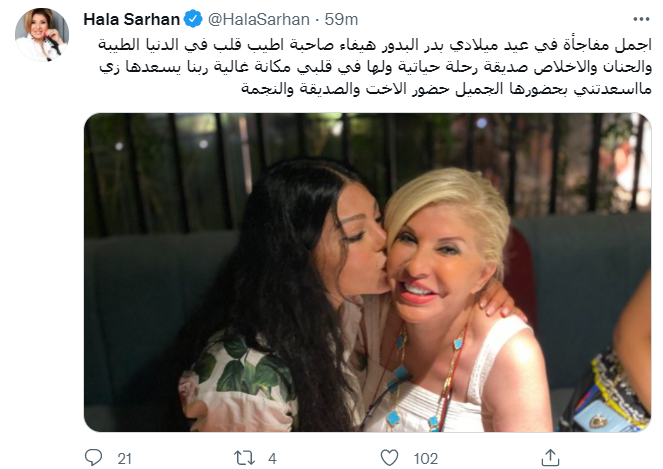The image size is (663, 469).
Task: Visit the @HalaSarhan handle link
Action: (259, 19)
